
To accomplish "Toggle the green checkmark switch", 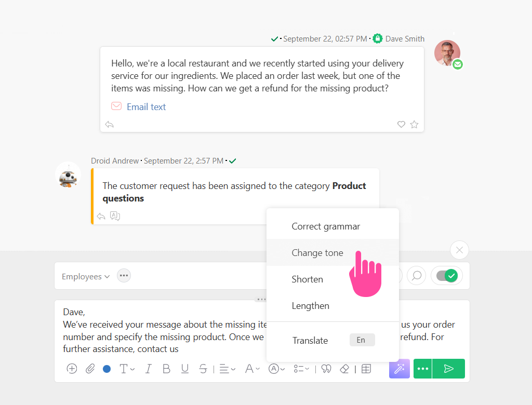I will (447, 276).
